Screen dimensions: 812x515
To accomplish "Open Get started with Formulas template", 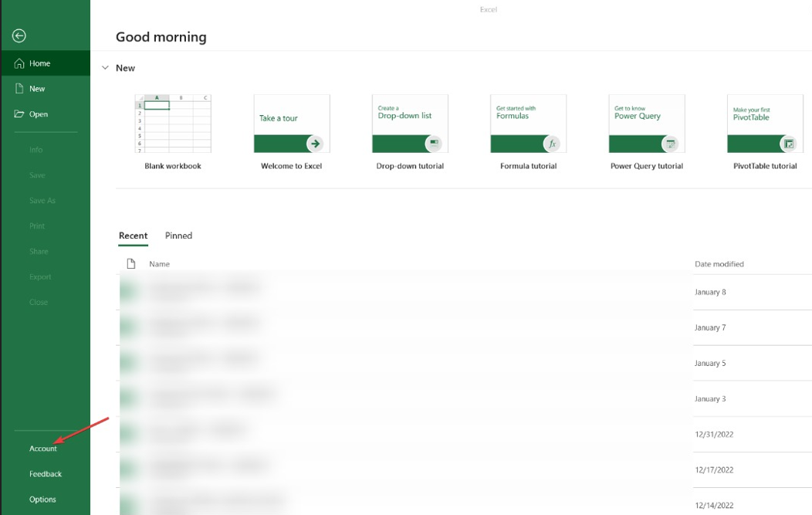I will 528,124.
